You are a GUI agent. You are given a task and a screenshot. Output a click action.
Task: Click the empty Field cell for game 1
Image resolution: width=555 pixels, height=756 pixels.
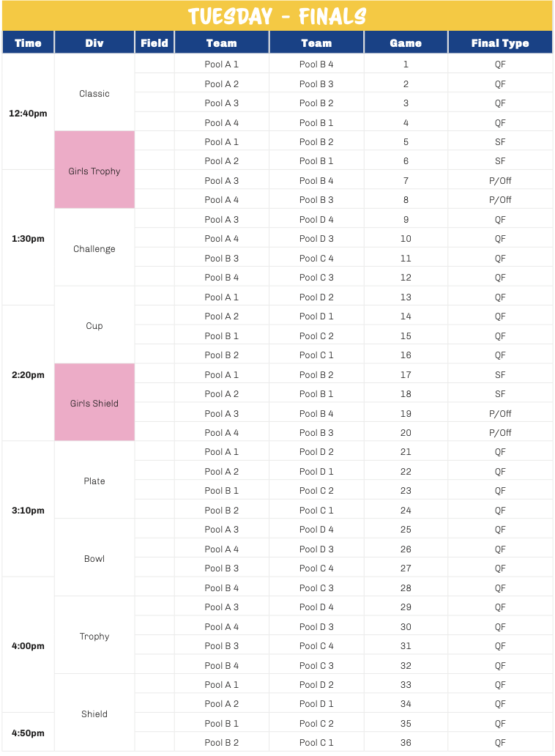click(x=154, y=63)
